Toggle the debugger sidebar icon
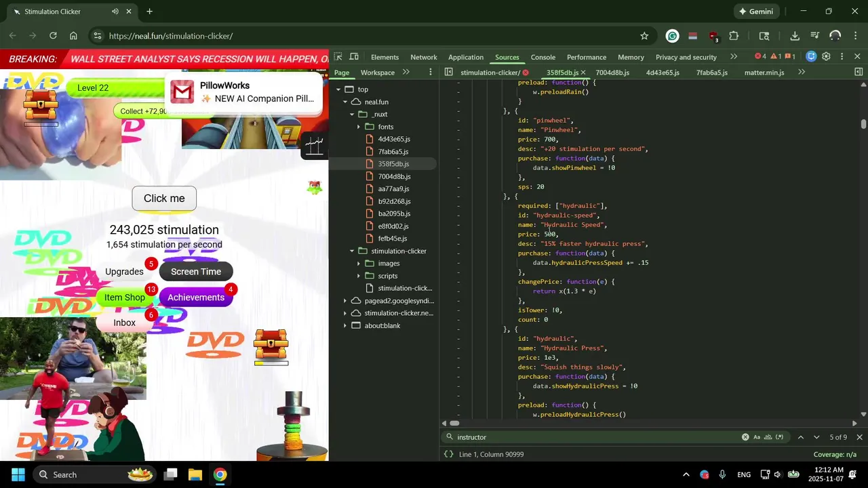This screenshot has width=868, height=488. [859, 72]
